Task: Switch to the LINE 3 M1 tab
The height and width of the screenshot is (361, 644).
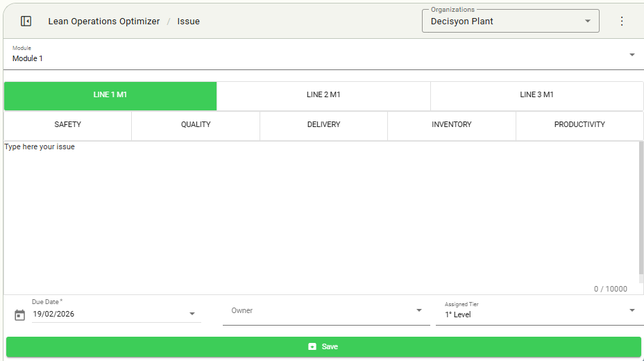Action: (536, 95)
